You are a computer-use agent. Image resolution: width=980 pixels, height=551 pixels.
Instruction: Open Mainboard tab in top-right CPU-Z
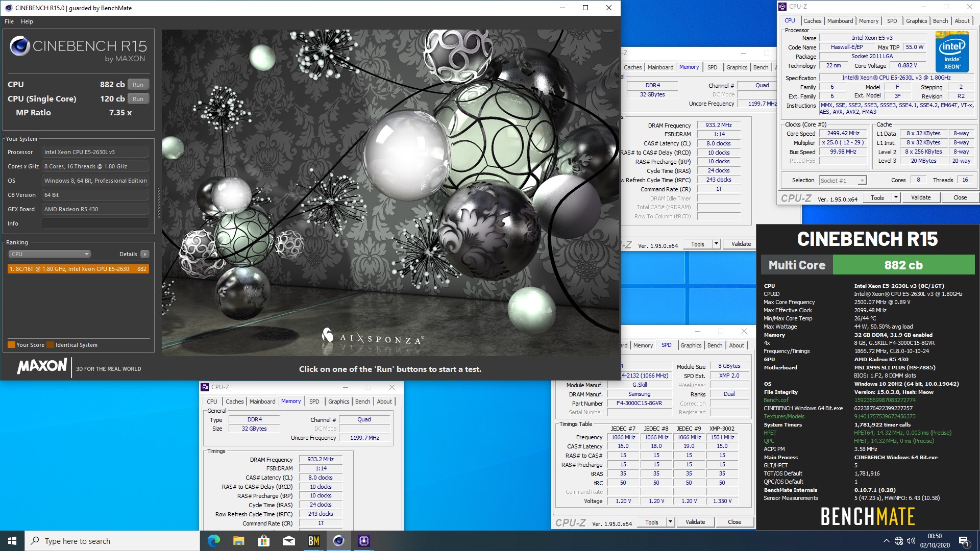tap(840, 21)
